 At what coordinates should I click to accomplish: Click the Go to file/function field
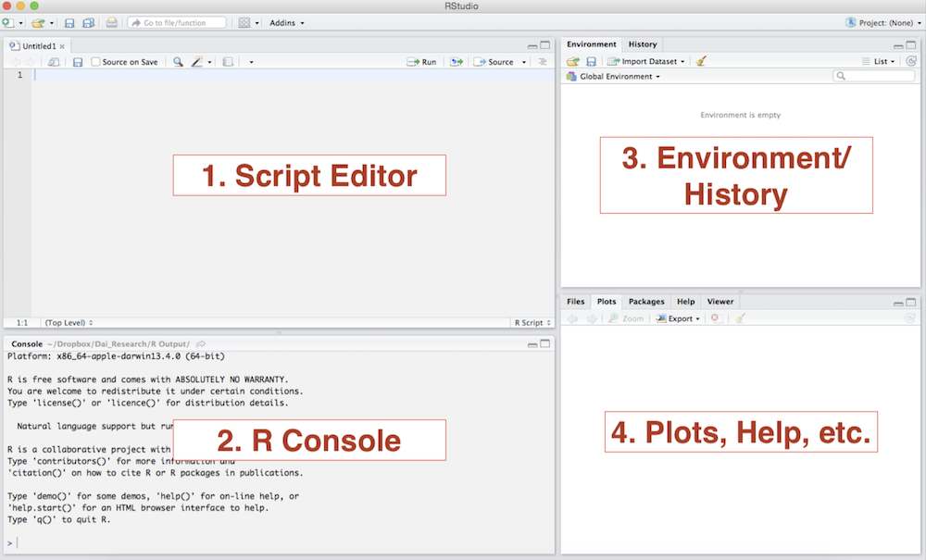tap(178, 22)
